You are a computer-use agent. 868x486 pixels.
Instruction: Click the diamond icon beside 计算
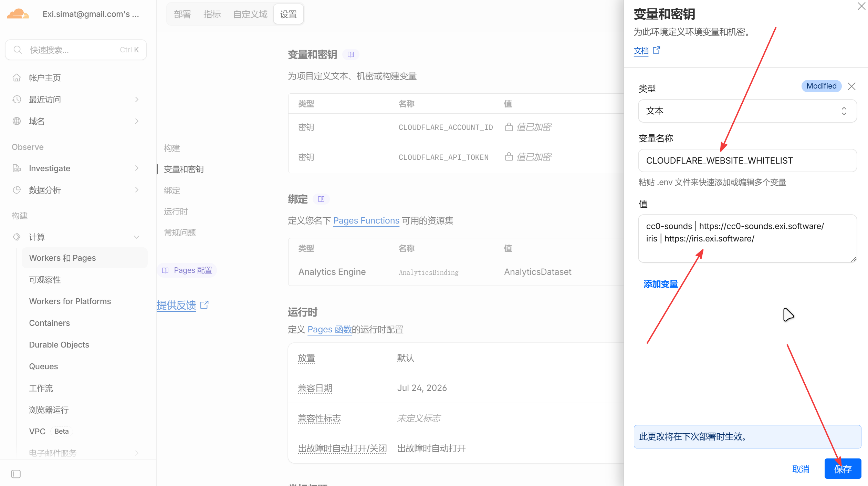tap(17, 237)
